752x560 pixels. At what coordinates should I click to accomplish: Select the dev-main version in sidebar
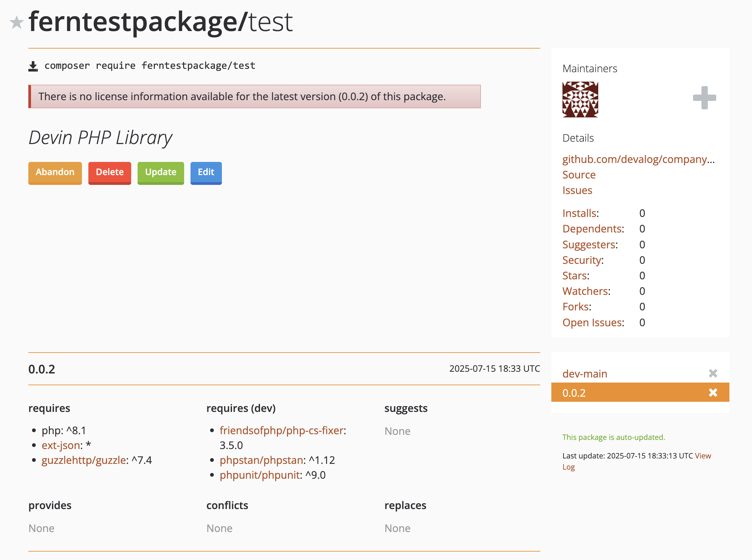click(x=585, y=373)
